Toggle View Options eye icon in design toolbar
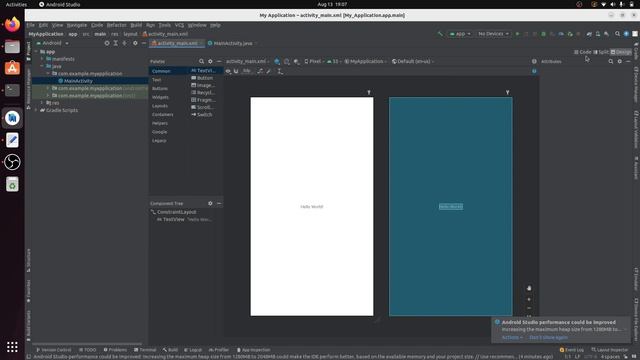 [x=228, y=71]
